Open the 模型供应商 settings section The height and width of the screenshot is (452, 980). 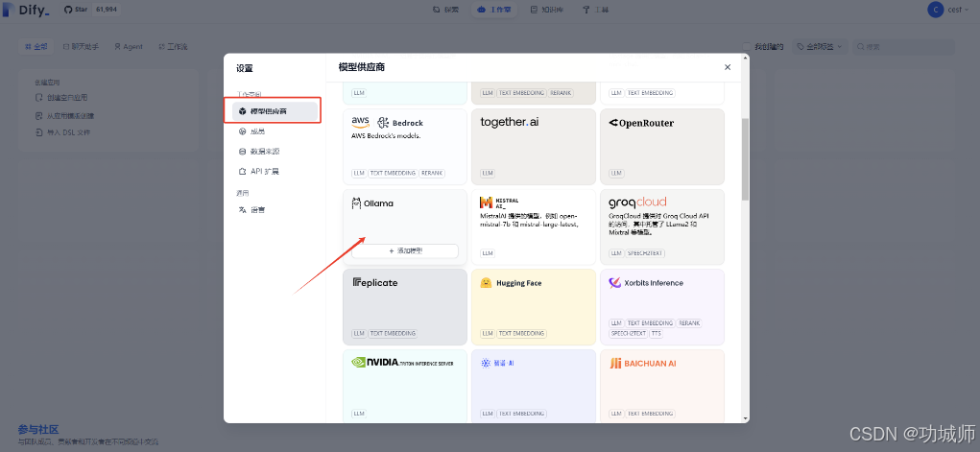(x=275, y=111)
